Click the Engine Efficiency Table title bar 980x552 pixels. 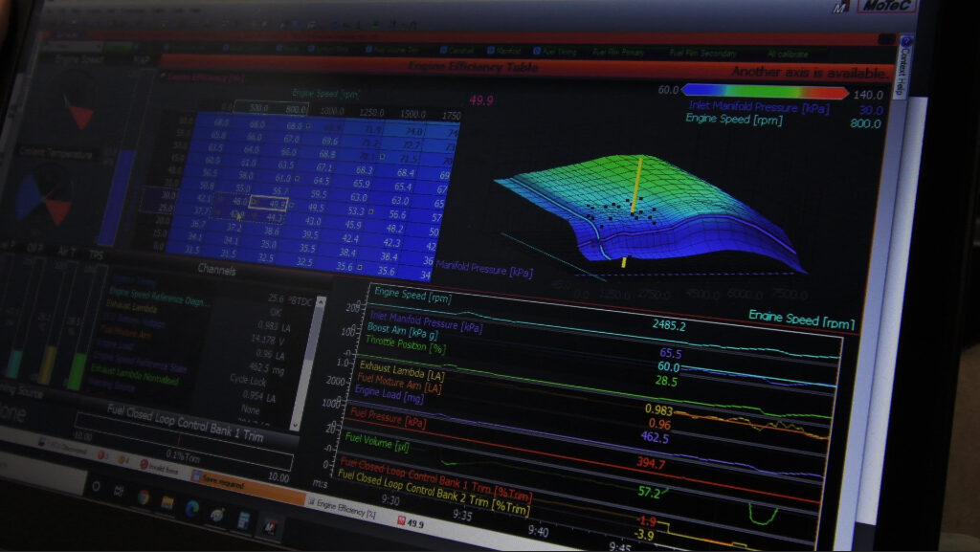click(x=473, y=67)
